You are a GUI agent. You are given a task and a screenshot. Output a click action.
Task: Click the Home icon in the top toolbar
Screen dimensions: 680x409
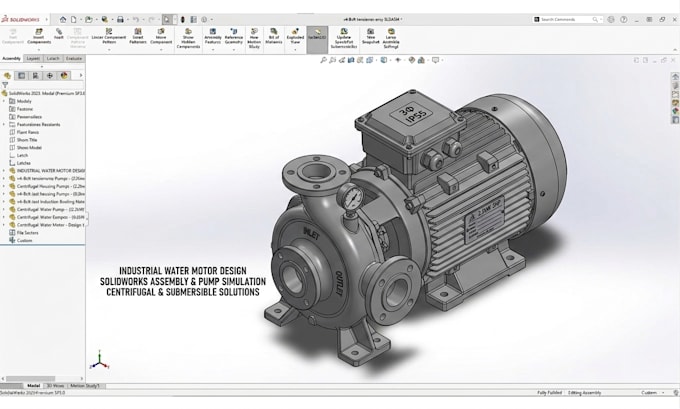point(63,20)
